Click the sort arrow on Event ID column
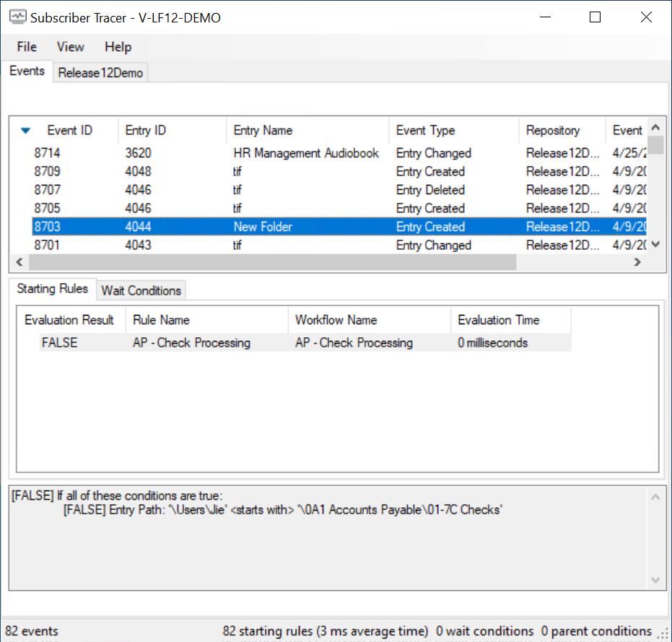Screen dimensions: 672x642 tap(27, 131)
